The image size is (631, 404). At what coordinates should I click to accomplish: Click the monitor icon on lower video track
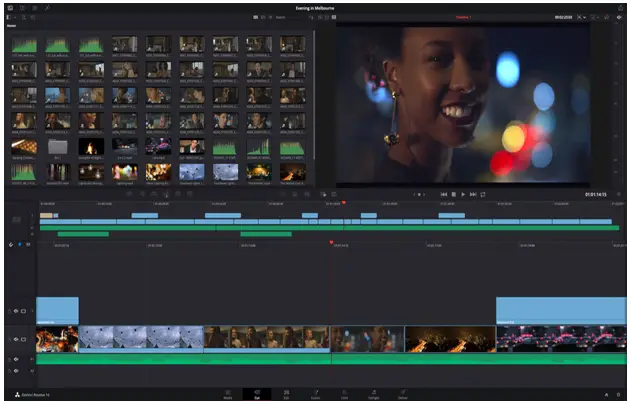click(x=23, y=339)
